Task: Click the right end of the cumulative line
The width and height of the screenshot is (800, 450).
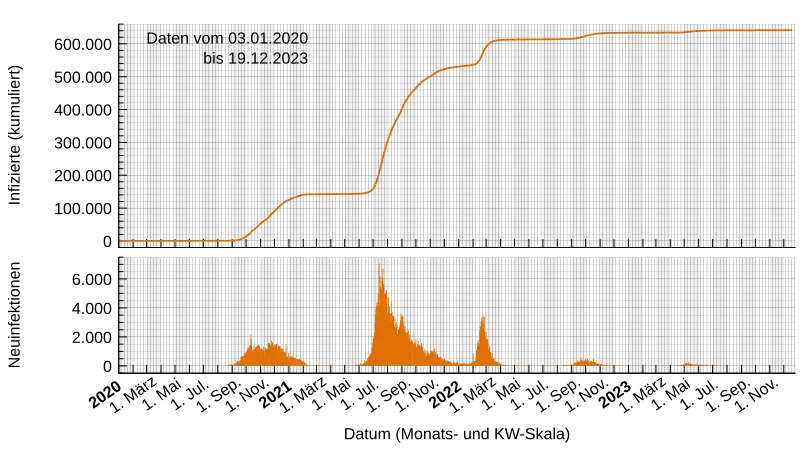Action: point(790,31)
